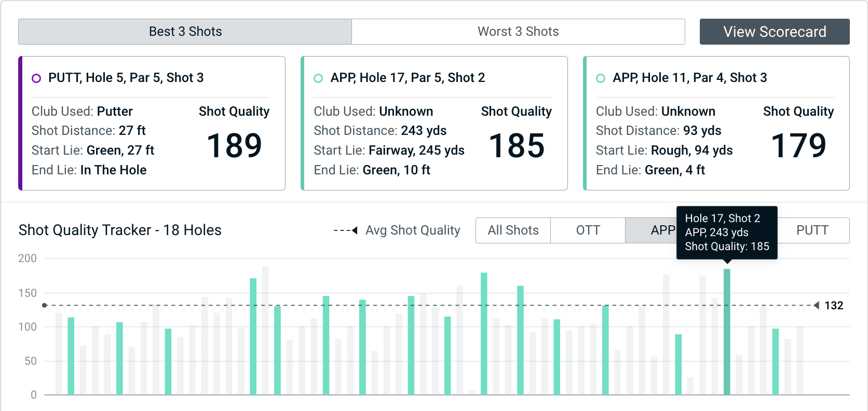Click the dashed arrow Avg Shot Quality legend icon
Image resolution: width=868 pixels, height=411 pixels.
pos(345,230)
